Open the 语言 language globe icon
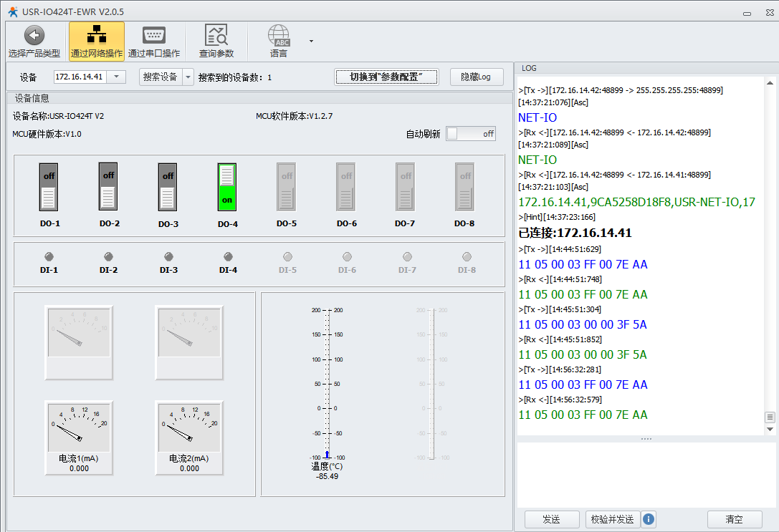 click(x=279, y=35)
